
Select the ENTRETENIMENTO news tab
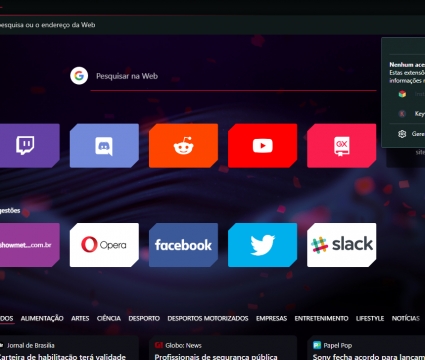321,318
